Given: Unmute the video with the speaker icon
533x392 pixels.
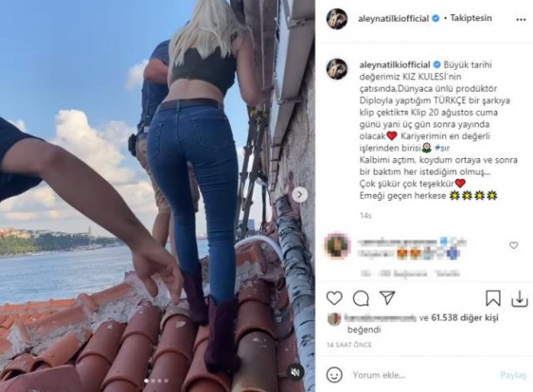Looking at the screenshot, I should [294, 373].
